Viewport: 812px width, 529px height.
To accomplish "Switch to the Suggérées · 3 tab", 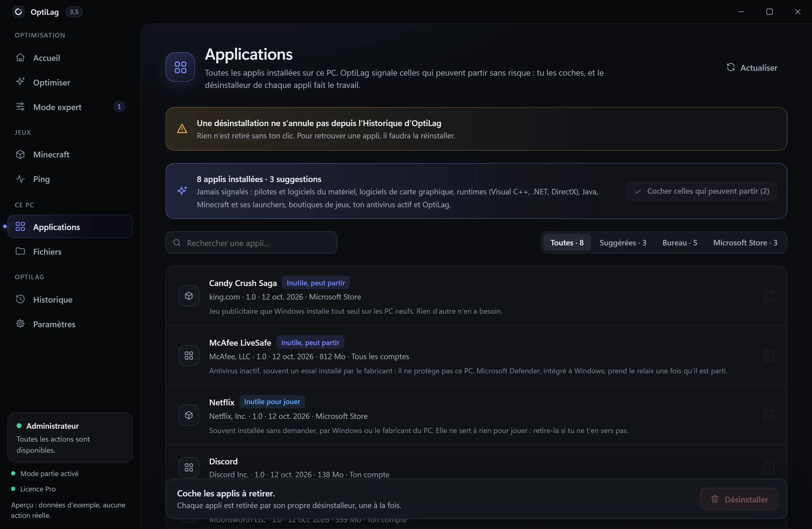I will 623,242.
